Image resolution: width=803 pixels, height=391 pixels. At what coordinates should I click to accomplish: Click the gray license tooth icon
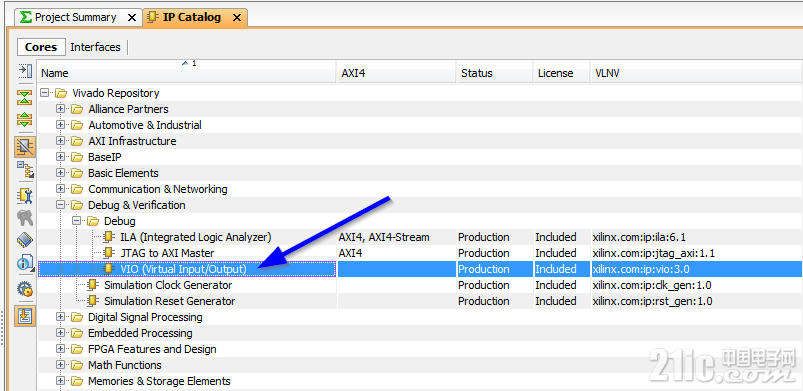25,218
